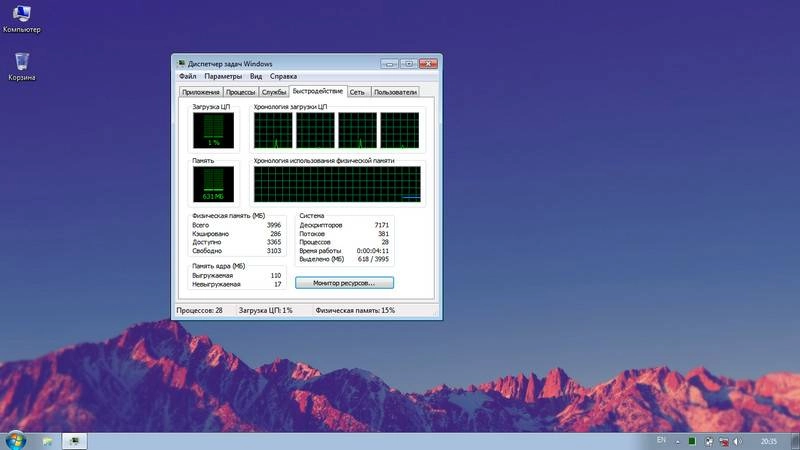The width and height of the screenshot is (800, 450).
Task: Click the Выгружаемая 110 row
Action: (x=237, y=276)
